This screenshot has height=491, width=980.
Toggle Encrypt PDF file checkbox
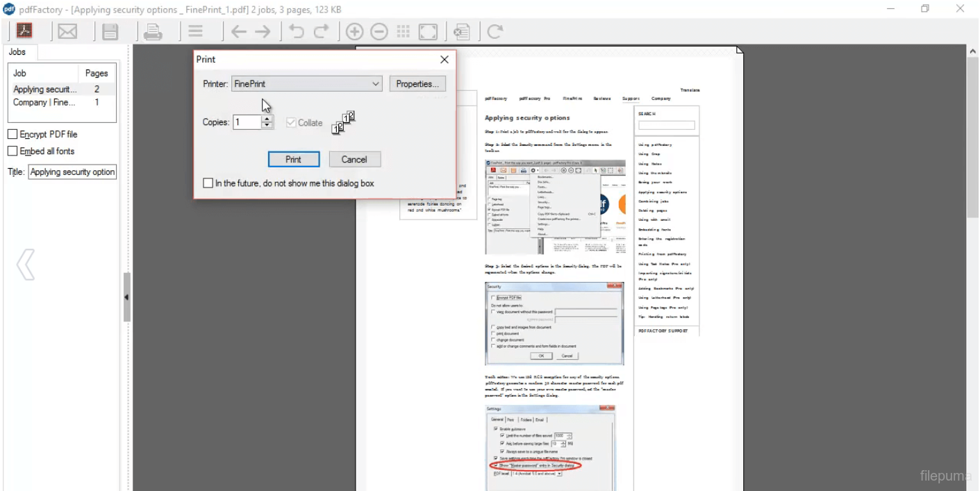click(x=13, y=134)
